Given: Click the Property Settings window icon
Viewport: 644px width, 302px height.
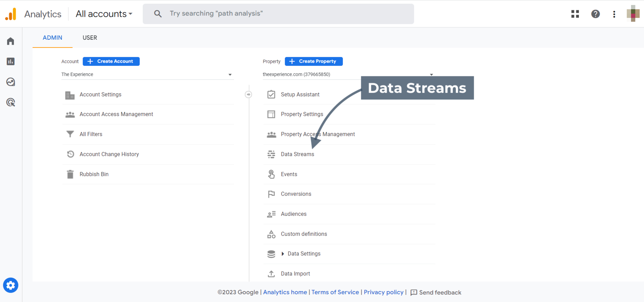Looking at the screenshot, I should pos(271,114).
